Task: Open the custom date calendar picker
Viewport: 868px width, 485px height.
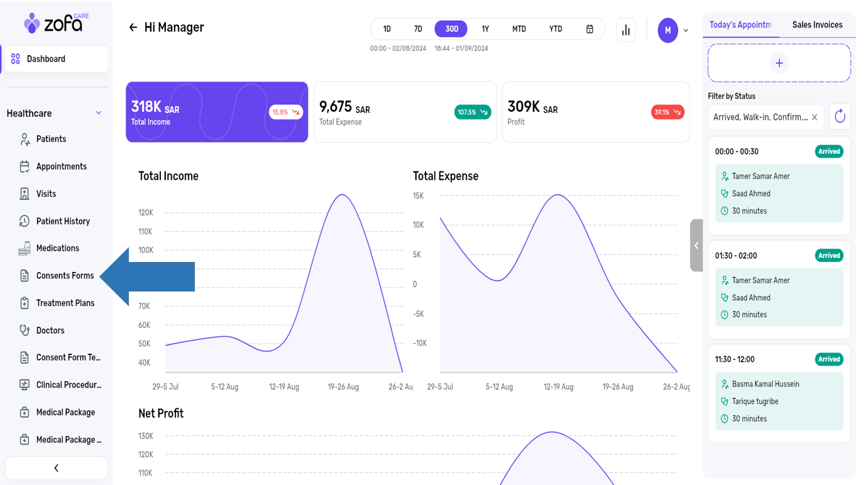Action: click(x=590, y=29)
